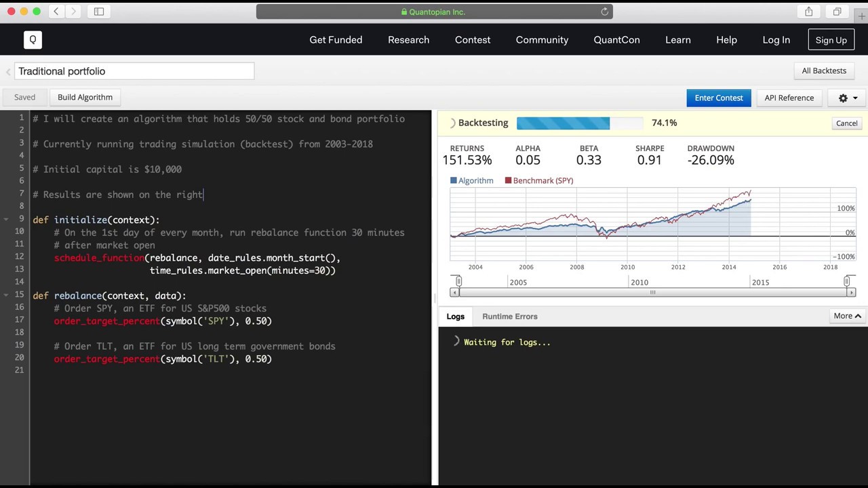Click the SHARPE value 0.91

coord(649,160)
